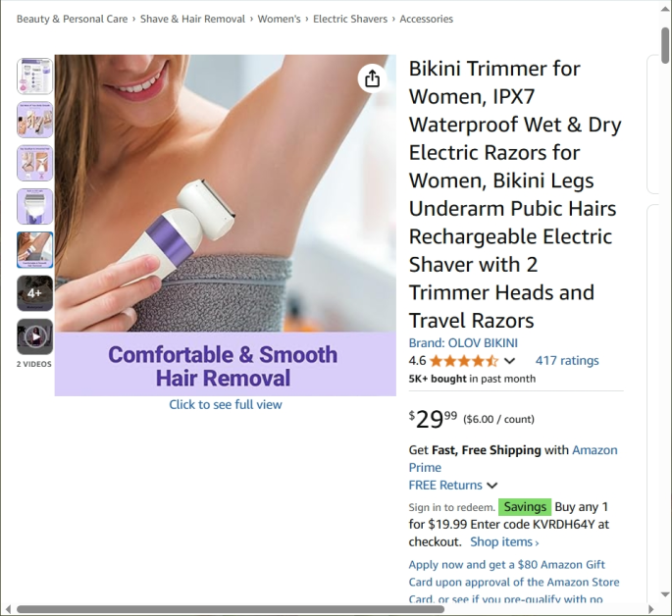Select the second product thumbnail image
672x616 pixels.
[34, 120]
